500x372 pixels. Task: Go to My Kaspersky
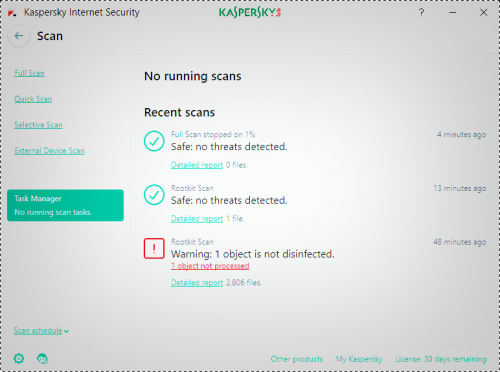[359, 359]
